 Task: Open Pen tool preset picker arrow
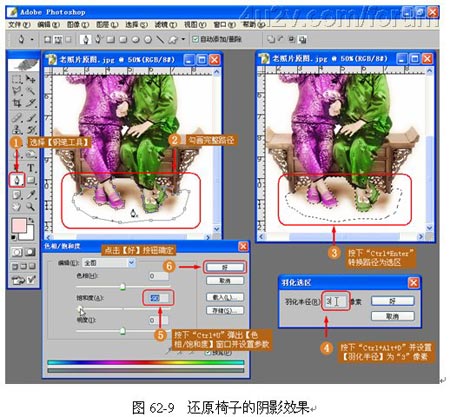[x=32, y=39]
